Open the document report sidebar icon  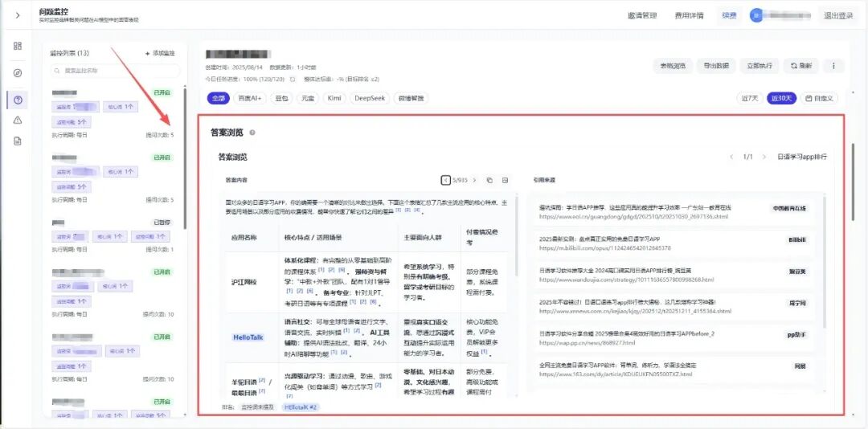click(18, 141)
